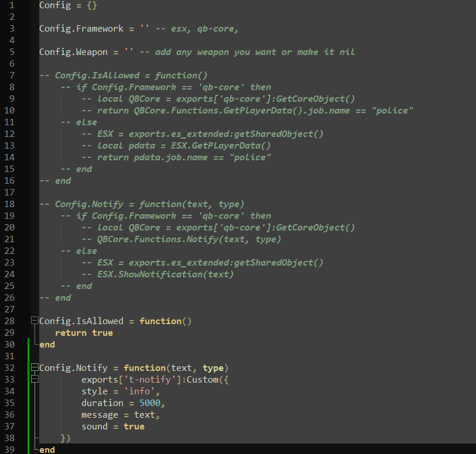Click the duration value 5000
Viewport: 476px width, 454px height.
click(150, 403)
